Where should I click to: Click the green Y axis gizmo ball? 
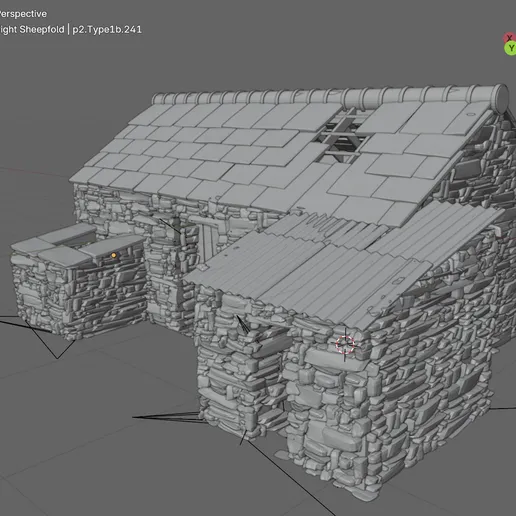tap(511, 49)
